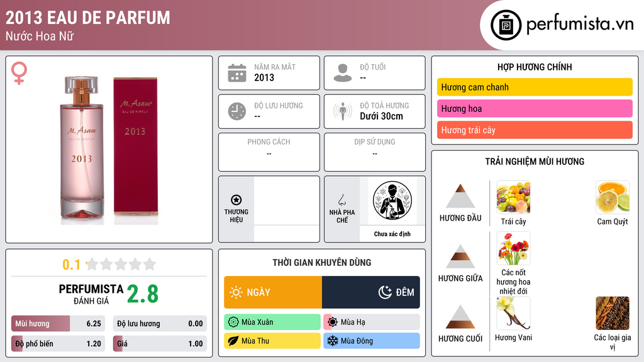644x362 pixels.
Task: Click the pink perfume bottle product image
Action: coord(81,148)
